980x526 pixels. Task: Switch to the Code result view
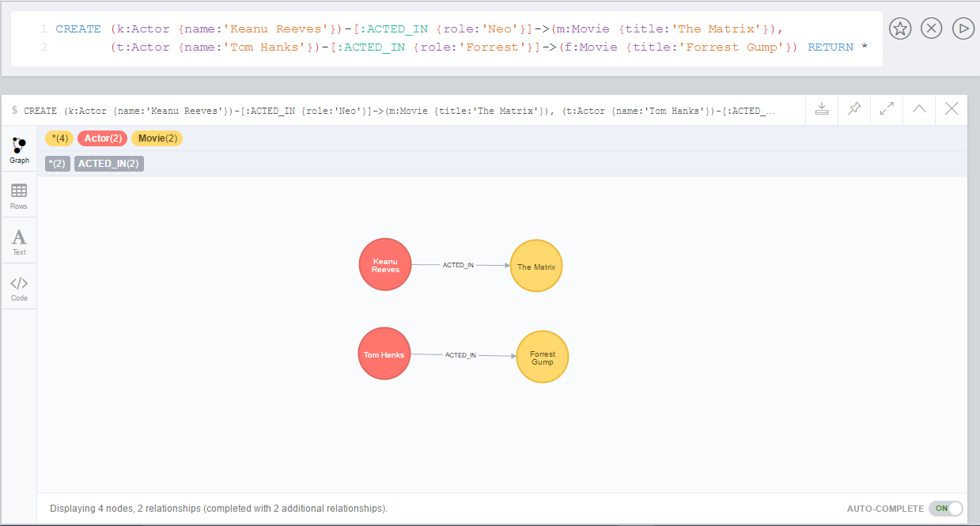[x=19, y=285]
